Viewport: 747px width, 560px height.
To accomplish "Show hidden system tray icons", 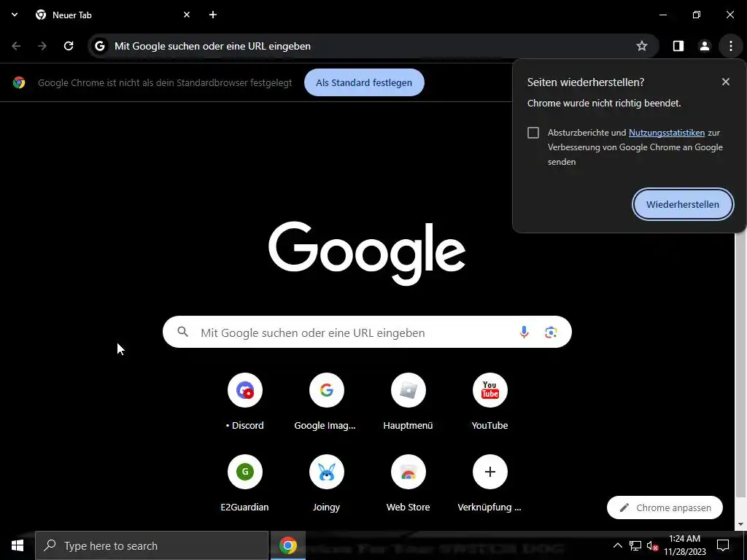I will [617, 545].
